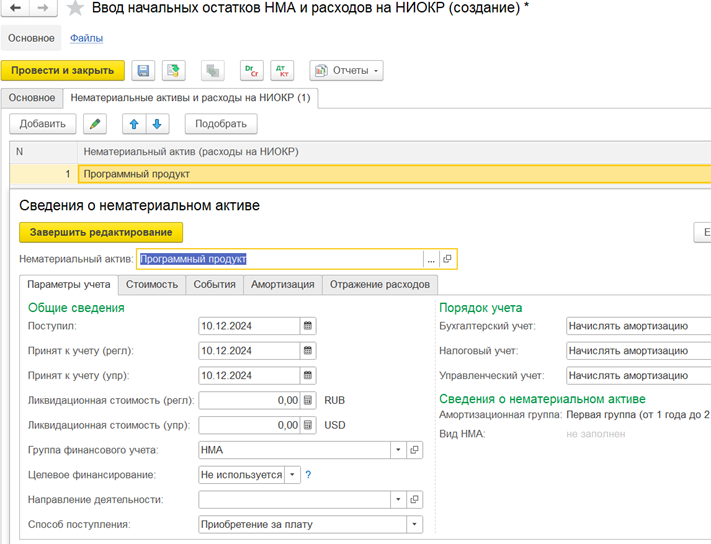
Task: Expand Способ поступления dropdown
Action: (x=414, y=525)
